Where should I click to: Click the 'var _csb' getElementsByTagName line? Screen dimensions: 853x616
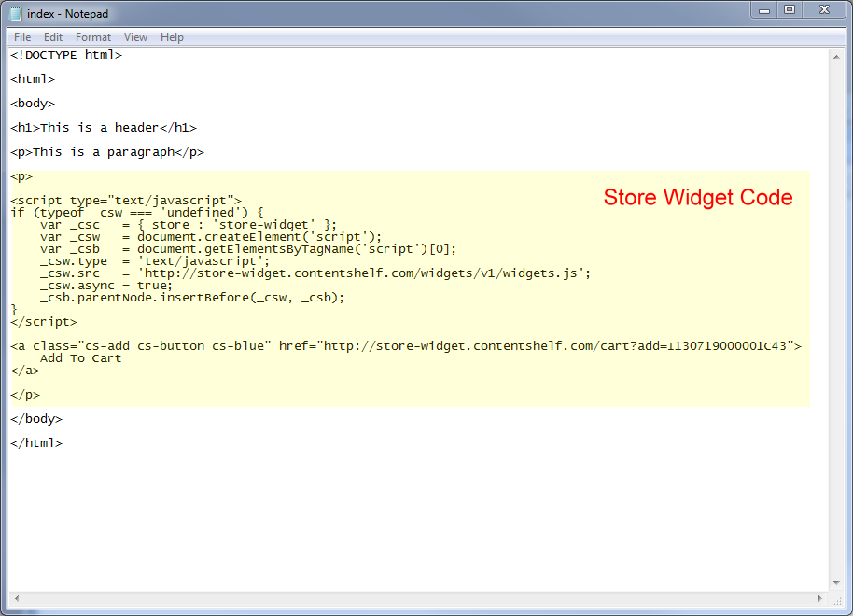247,249
